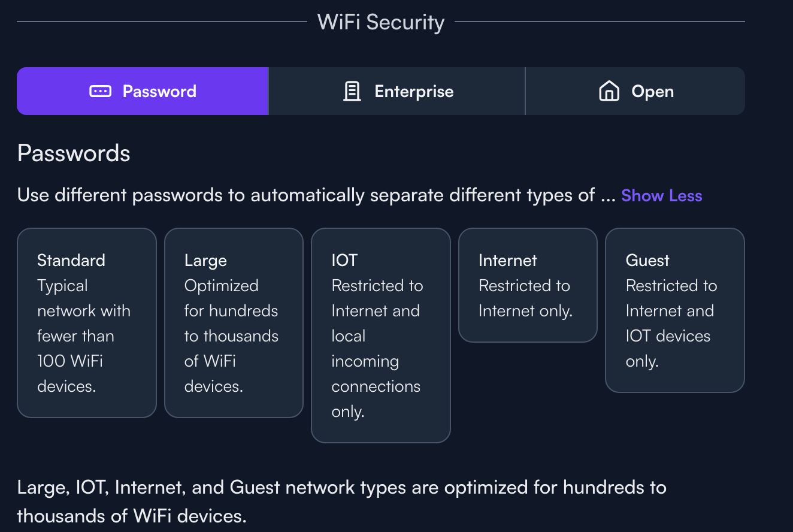The image size is (793, 532).
Task: Pick the IOT network type card
Action: point(381,335)
